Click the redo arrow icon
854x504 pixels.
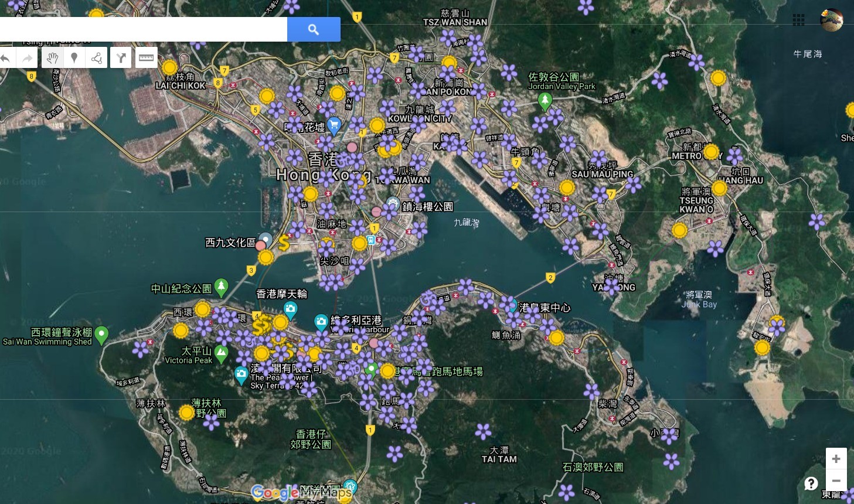point(28,58)
